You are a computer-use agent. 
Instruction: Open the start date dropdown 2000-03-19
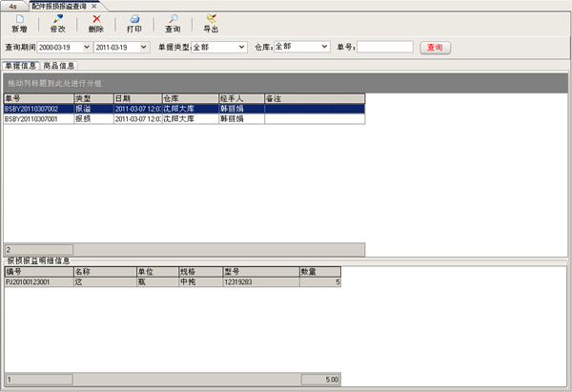(86, 47)
